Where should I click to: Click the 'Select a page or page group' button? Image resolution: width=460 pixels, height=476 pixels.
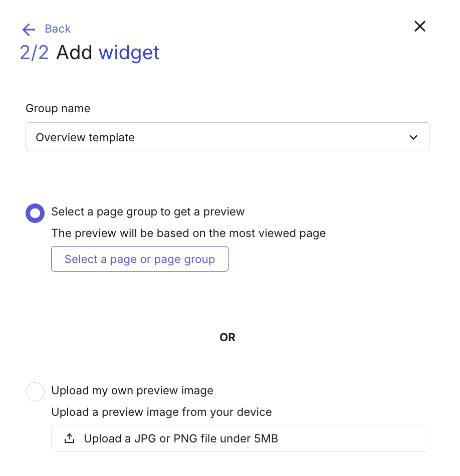[140, 259]
